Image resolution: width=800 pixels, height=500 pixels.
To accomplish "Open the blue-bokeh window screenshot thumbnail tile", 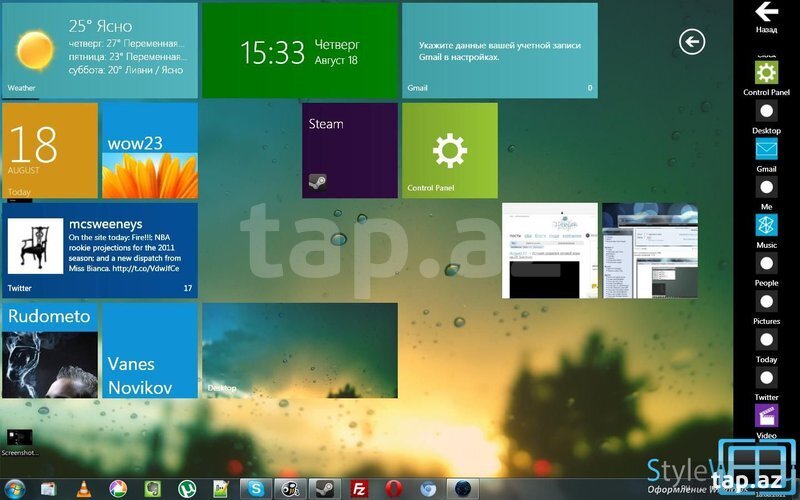I will click(x=649, y=250).
